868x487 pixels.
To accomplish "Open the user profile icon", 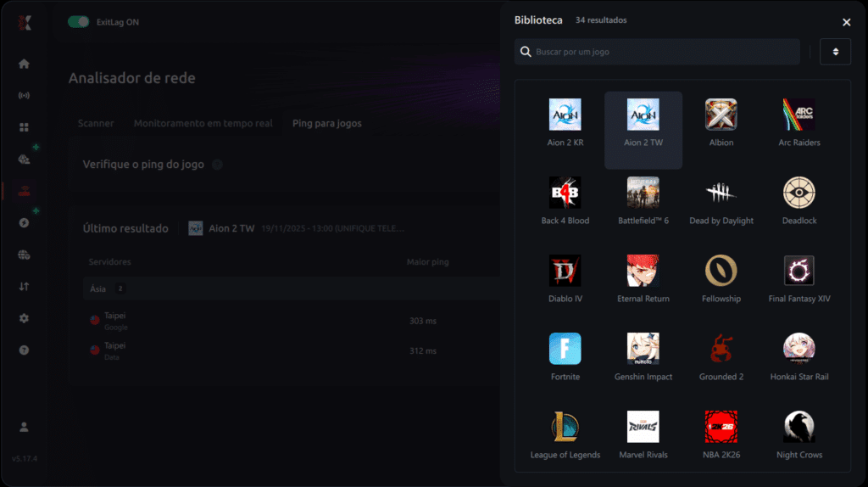I will pos(24,427).
